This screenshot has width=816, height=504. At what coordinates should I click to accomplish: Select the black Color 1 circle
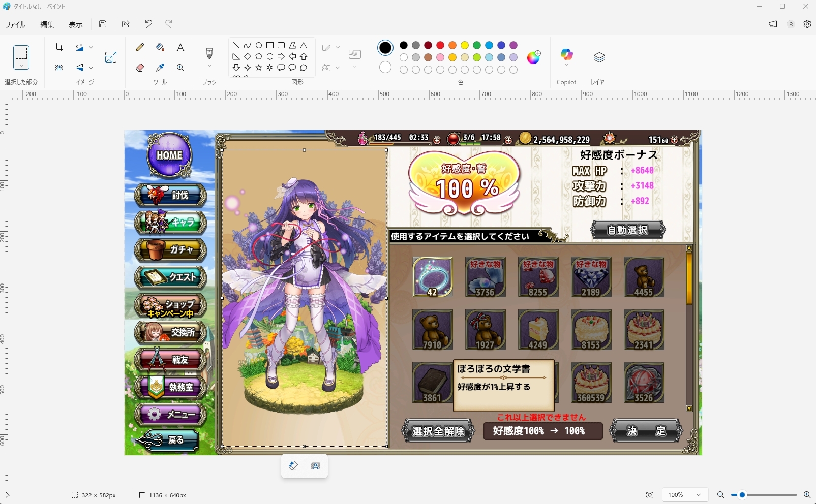pos(385,48)
